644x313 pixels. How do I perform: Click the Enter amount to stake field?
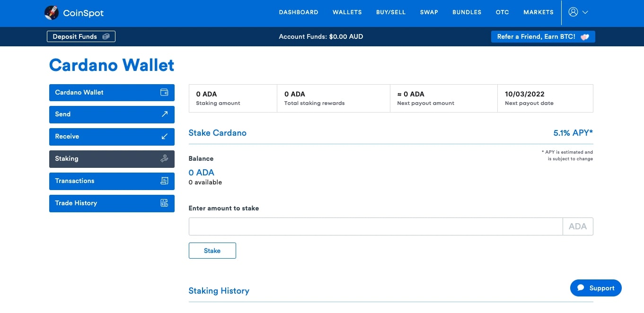(376, 226)
